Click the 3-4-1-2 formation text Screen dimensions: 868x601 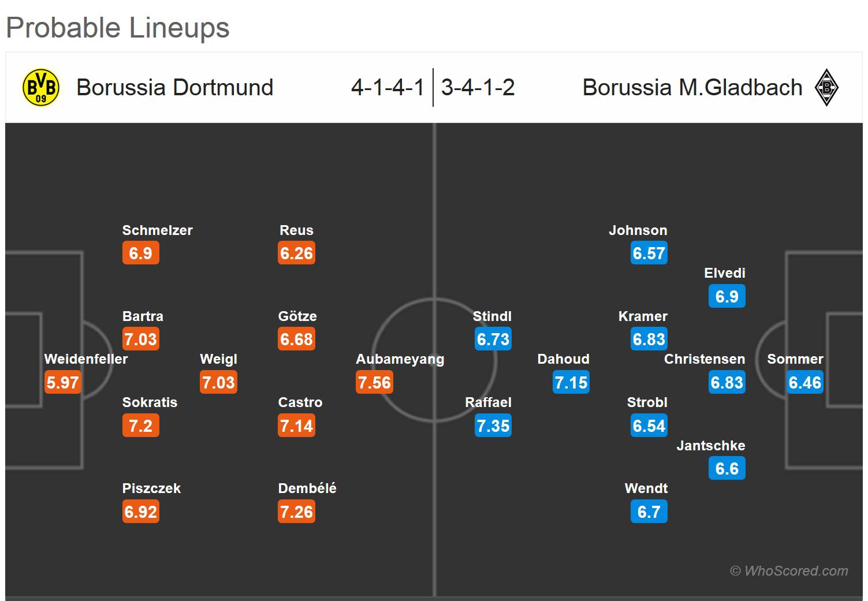pyautogui.click(x=478, y=88)
